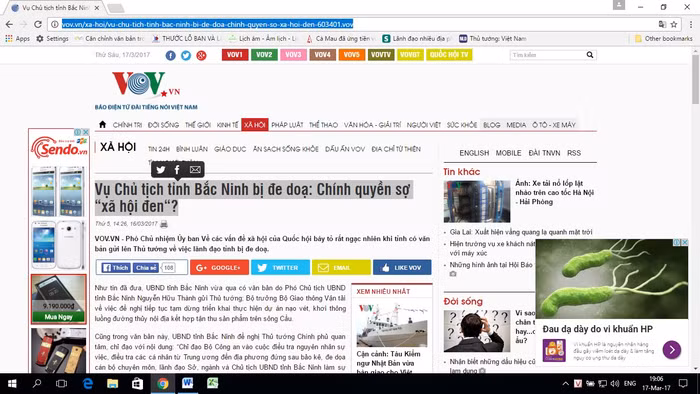Open volume control in system tray

tap(615, 384)
